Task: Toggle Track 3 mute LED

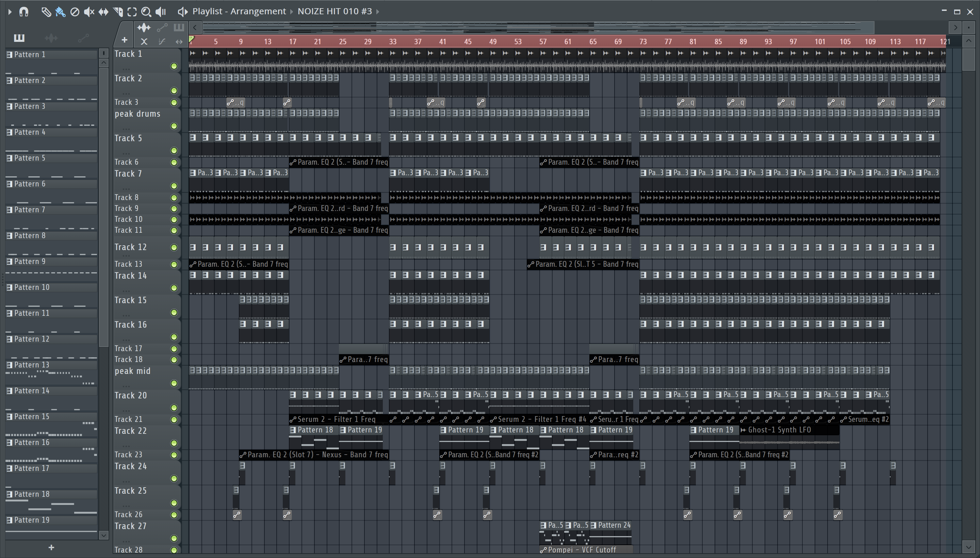Action: pyautogui.click(x=174, y=102)
